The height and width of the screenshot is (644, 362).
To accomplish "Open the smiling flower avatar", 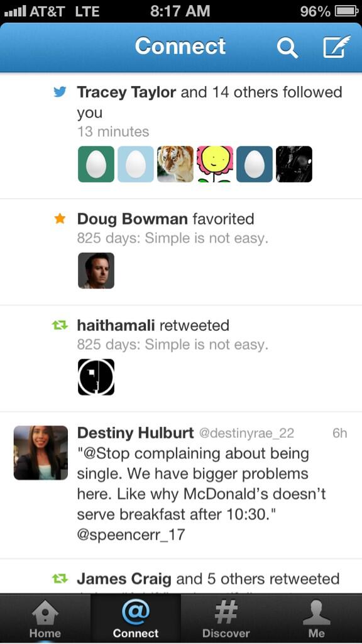I will pyautogui.click(x=215, y=164).
